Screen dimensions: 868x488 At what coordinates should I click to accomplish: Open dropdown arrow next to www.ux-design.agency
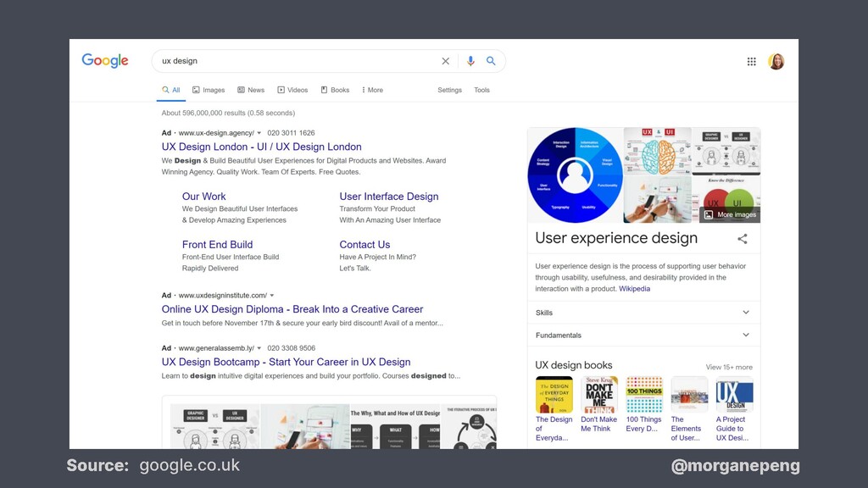point(259,133)
